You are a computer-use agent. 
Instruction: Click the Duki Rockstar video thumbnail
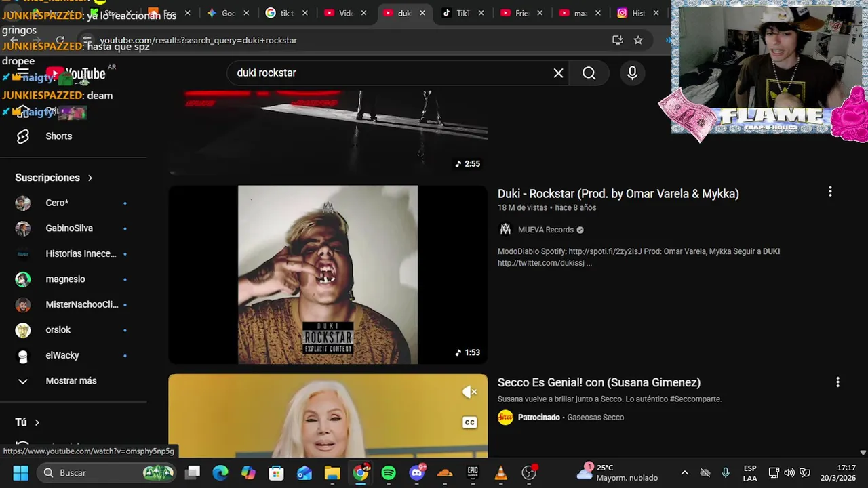click(x=328, y=274)
